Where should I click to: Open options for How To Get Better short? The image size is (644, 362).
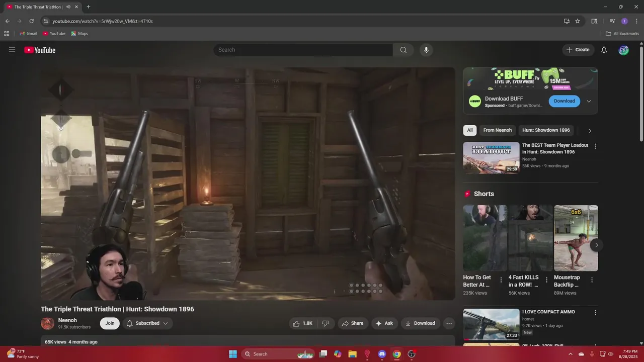[x=501, y=280]
